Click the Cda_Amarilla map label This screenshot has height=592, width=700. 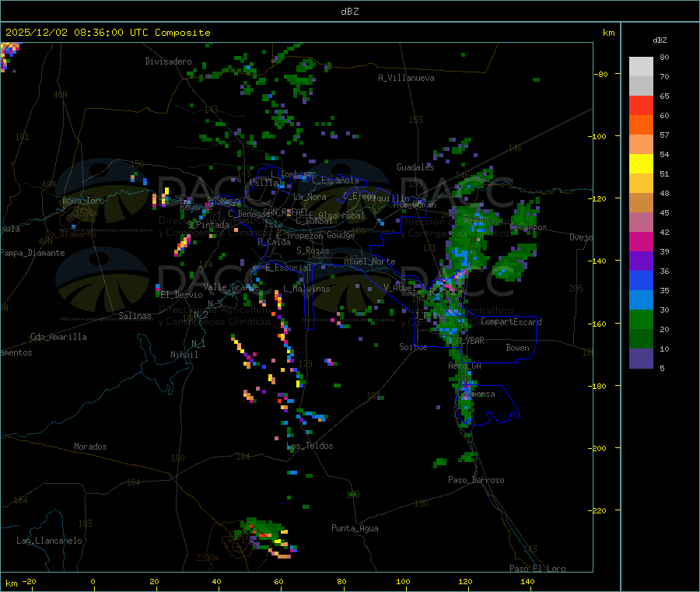tap(58, 337)
